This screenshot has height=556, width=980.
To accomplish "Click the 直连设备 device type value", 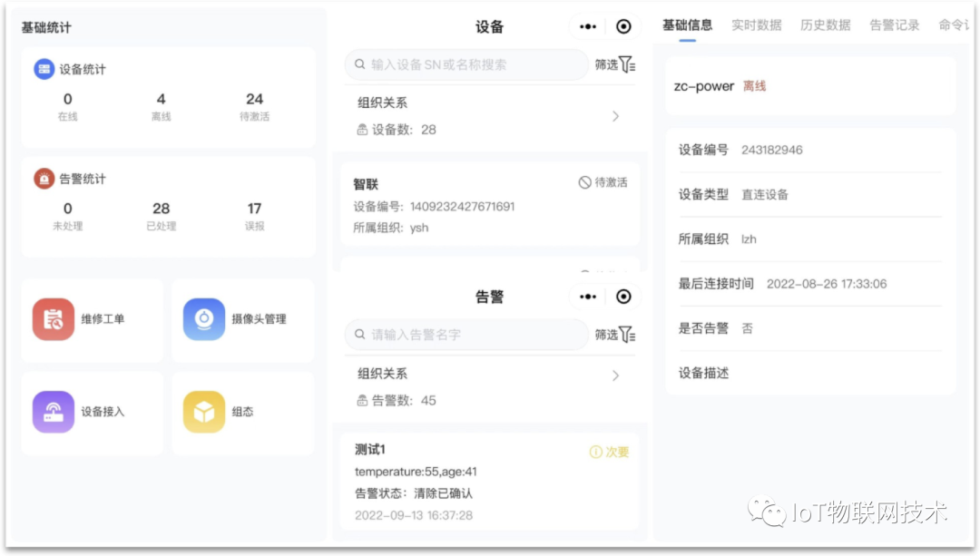I will 765,195.
